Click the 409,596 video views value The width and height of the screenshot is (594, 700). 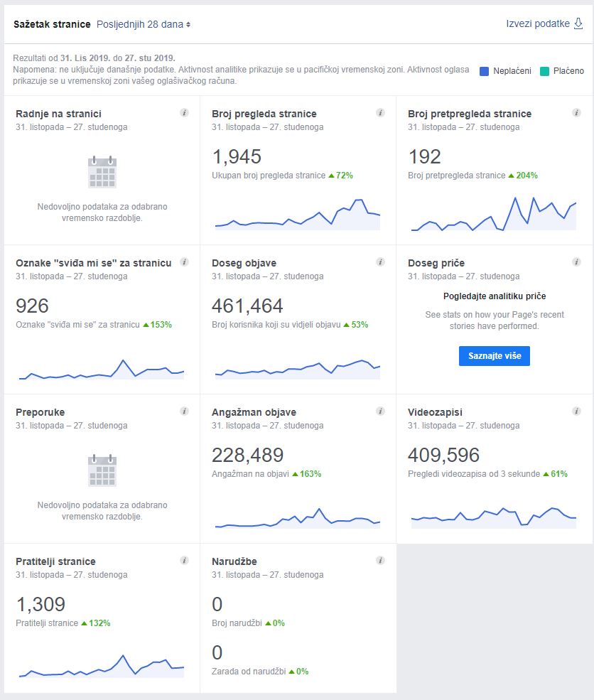click(x=443, y=455)
